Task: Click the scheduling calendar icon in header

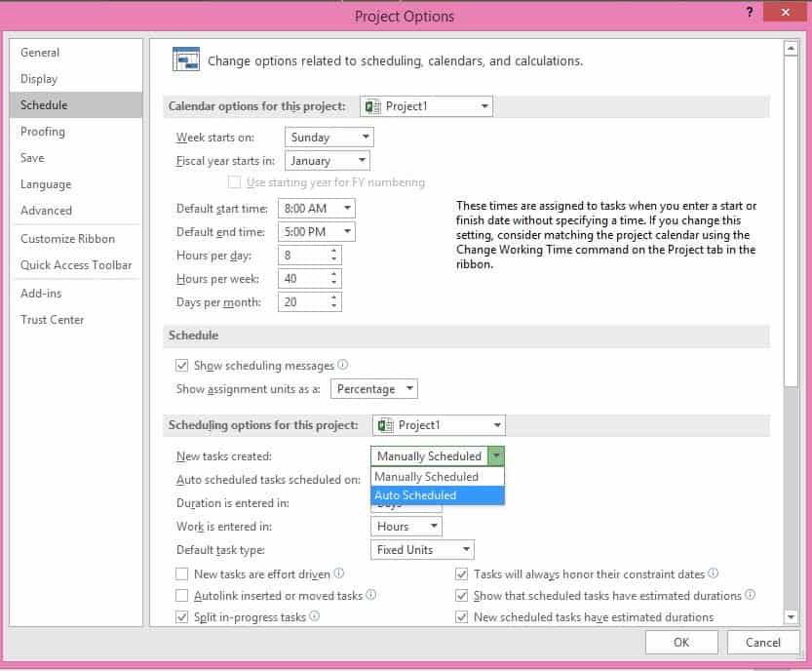Action: tap(185, 59)
